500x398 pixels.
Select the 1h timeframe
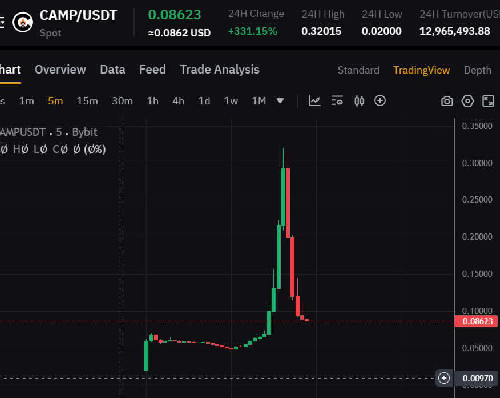coord(153,101)
